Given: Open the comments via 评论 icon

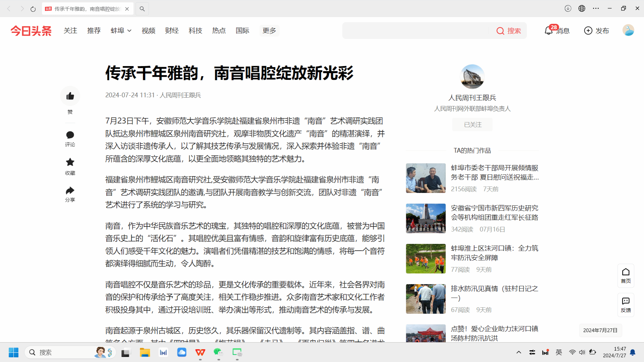Looking at the screenshot, I should pyautogui.click(x=70, y=135).
